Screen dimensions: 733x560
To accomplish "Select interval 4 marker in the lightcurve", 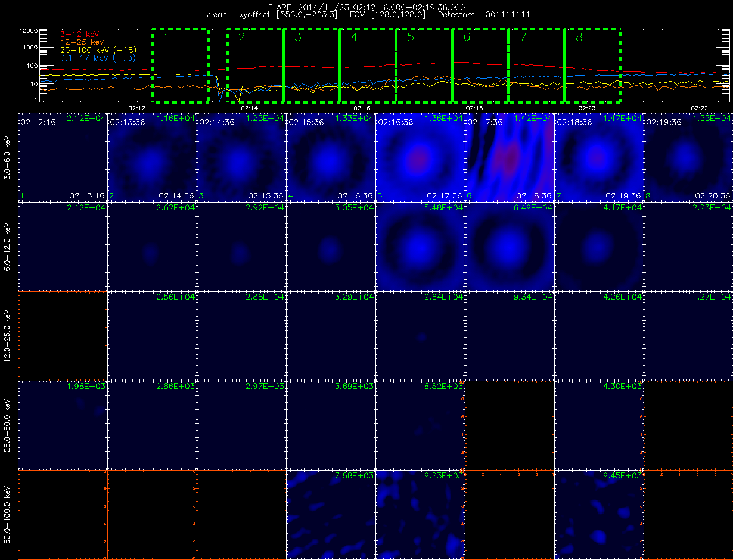I will coord(355,37).
